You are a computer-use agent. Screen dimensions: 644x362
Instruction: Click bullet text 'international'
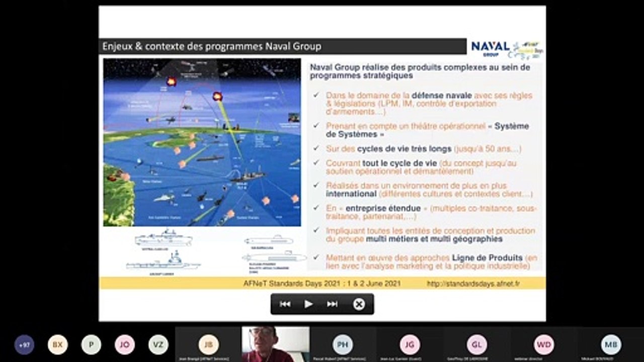351,194
